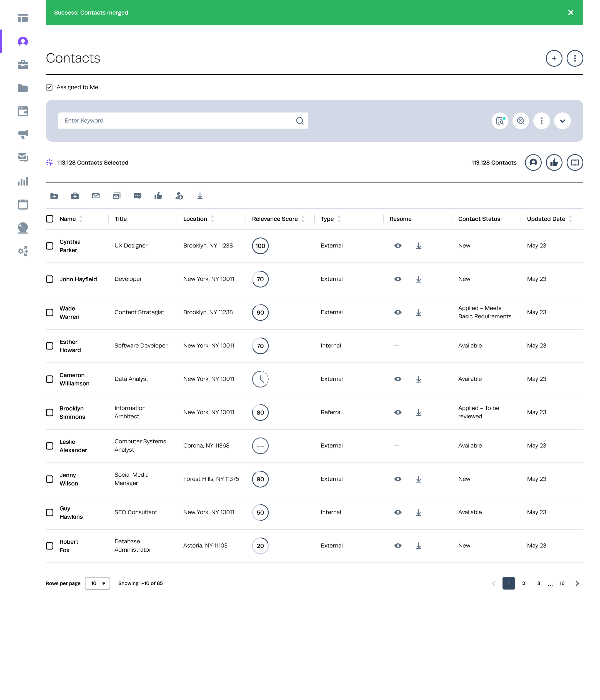This screenshot has width=600, height=700.
Task: Download Wade Warren's resume
Action: tap(419, 312)
